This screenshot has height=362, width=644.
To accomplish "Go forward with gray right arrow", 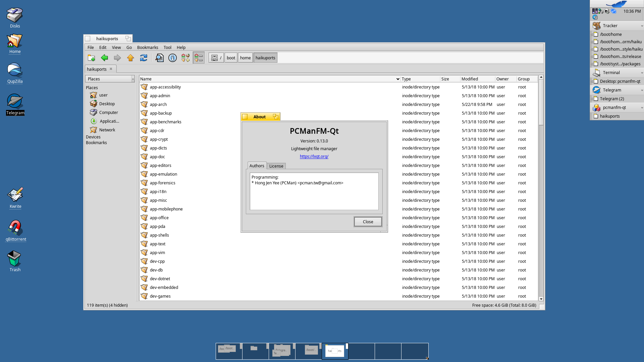I will click(x=117, y=58).
